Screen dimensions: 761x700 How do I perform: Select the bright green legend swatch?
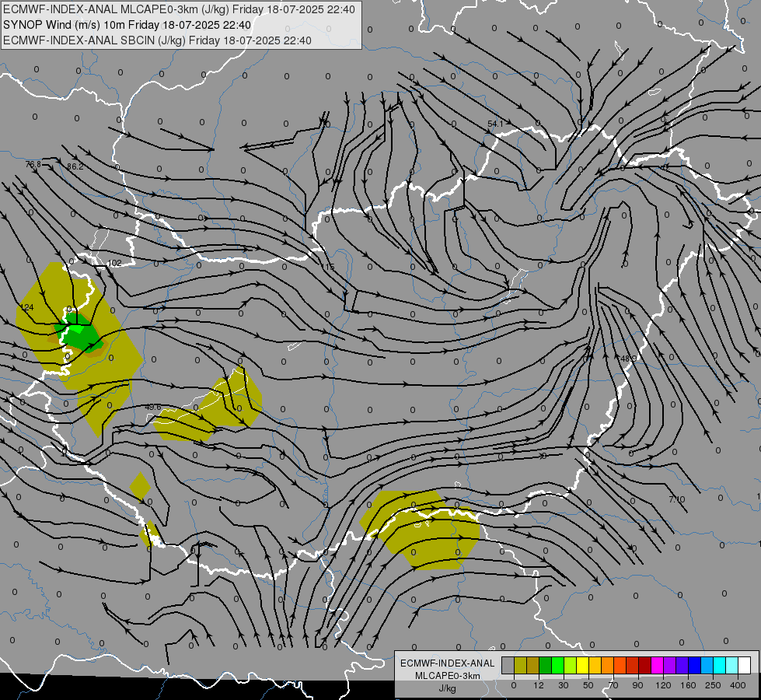pos(557,666)
